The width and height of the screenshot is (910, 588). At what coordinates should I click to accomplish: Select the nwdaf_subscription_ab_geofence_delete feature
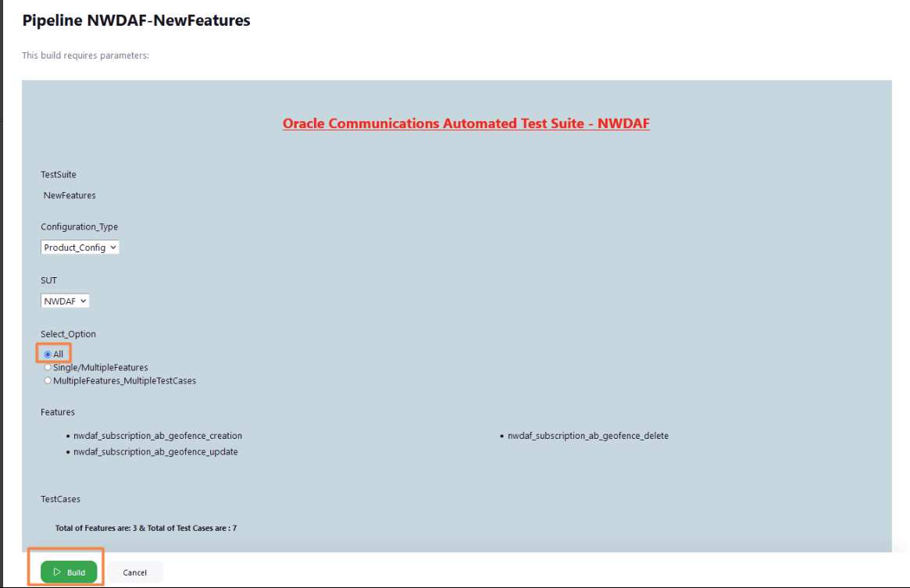click(x=589, y=435)
